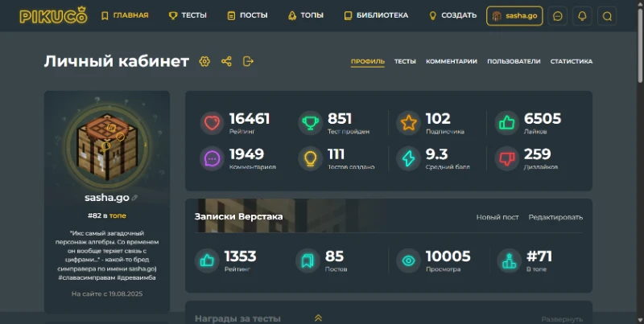Click the profile bio quote text
Viewport: 644px width, 324px height.
[107, 255]
